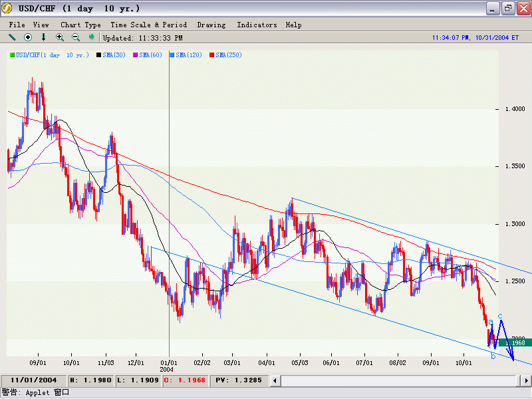Click the circular crosshair target tool
This screenshot has height=399, width=532.
[28, 37]
